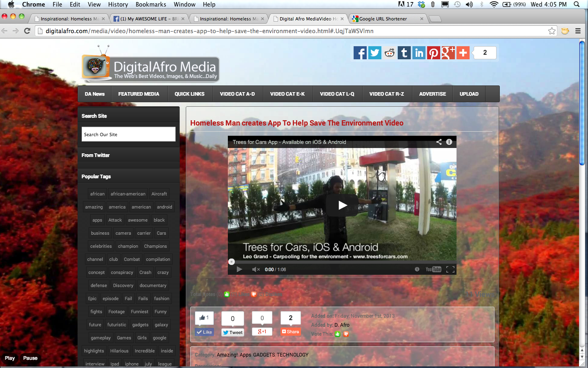Select the 'android' tag
Screen dimensions: 588x368
165,207
